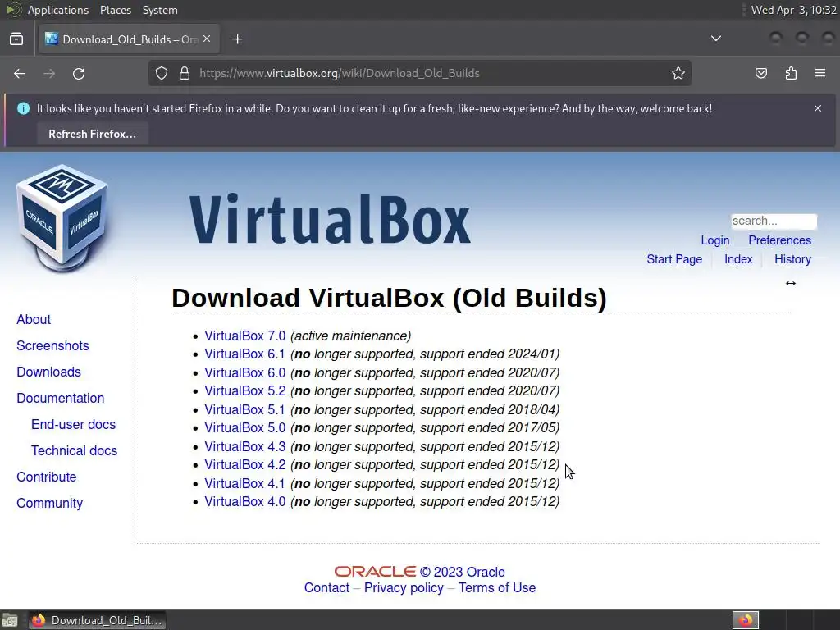Screen dimensions: 840x630
Task: Open the VirtualBox 4.2 link
Action: [x=244, y=465]
